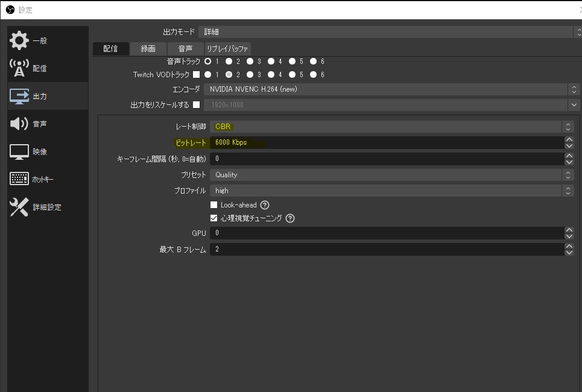Open the 一般 (General) gear icon settings
The width and height of the screenshot is (582, 392).
[19, 41]
